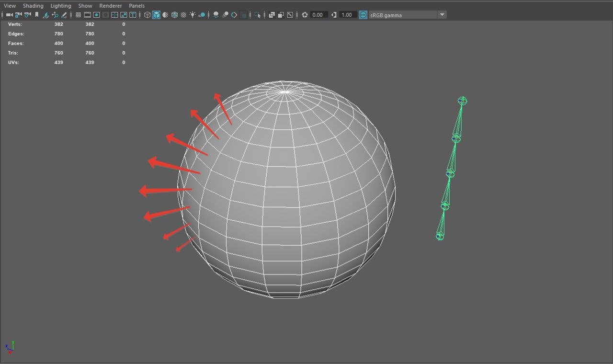Viewport: 613px width, 364px height.
Task: Click the Show menu
Action: coord(85,6)
